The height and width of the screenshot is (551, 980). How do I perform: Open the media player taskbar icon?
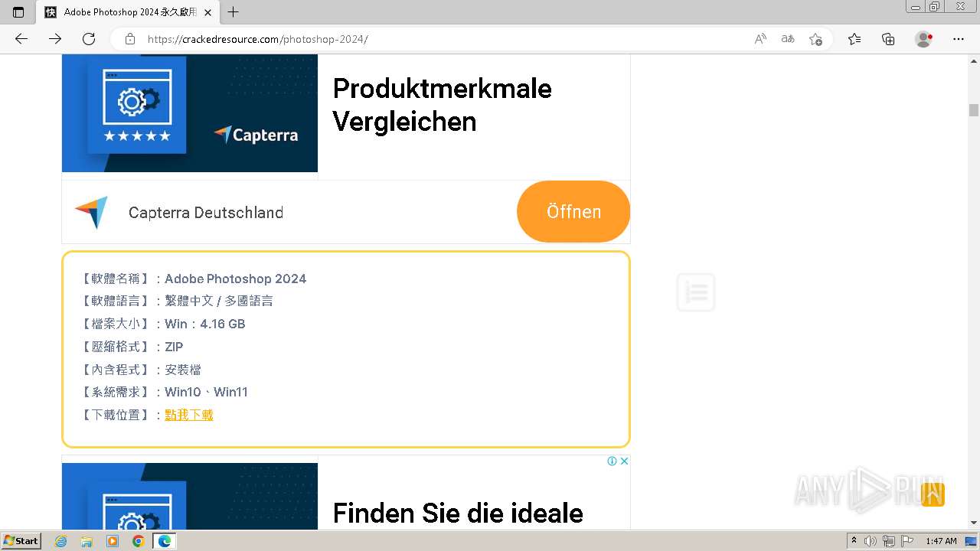113,541
